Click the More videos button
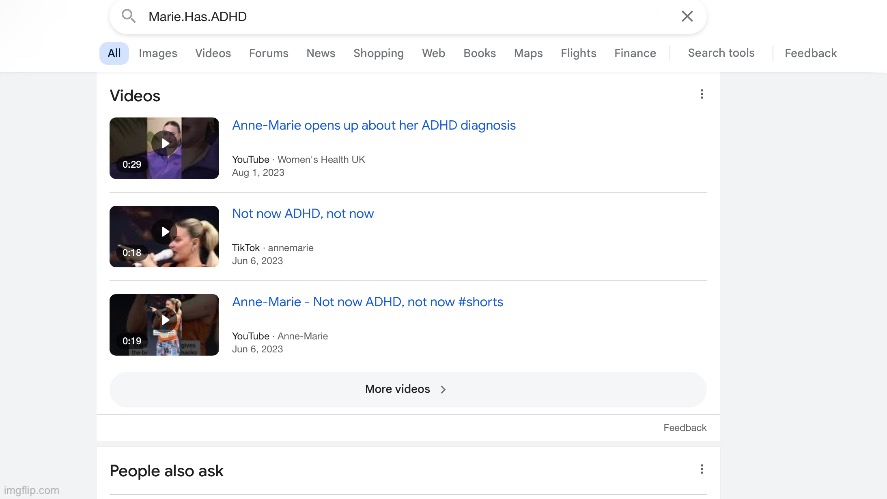This screenshot has width=887, height=499. pos(408,389)
